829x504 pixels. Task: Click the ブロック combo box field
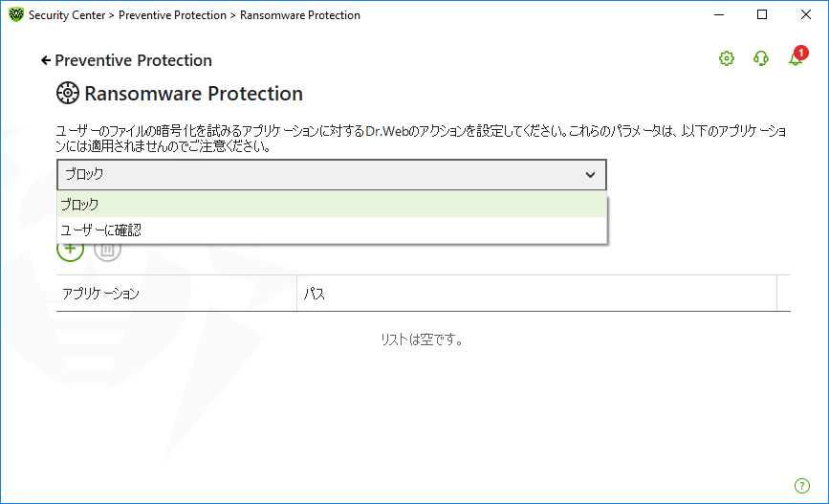(x=332, y=174)
